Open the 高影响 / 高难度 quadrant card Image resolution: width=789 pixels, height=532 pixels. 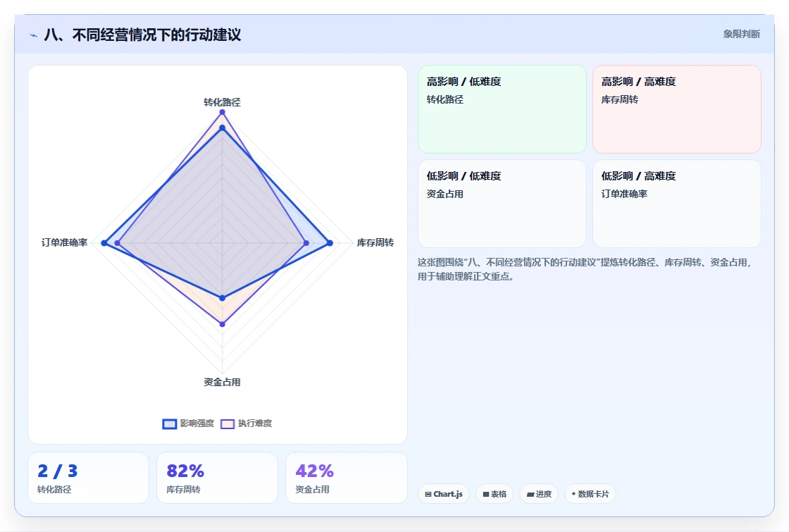pos(677,109)
